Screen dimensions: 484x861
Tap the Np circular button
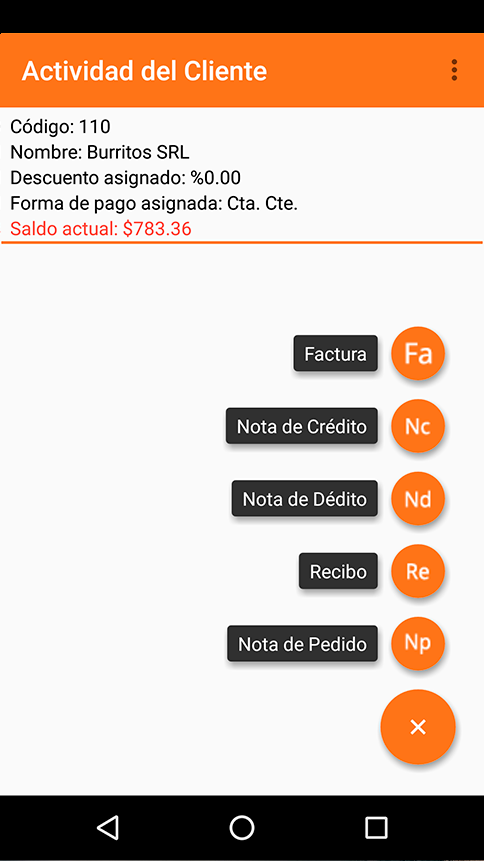click(418, 644)
